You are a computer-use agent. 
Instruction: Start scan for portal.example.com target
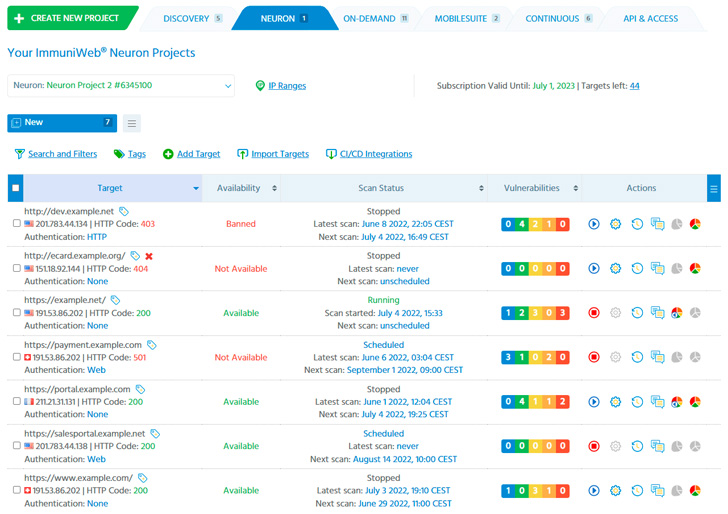coord(593,402)
